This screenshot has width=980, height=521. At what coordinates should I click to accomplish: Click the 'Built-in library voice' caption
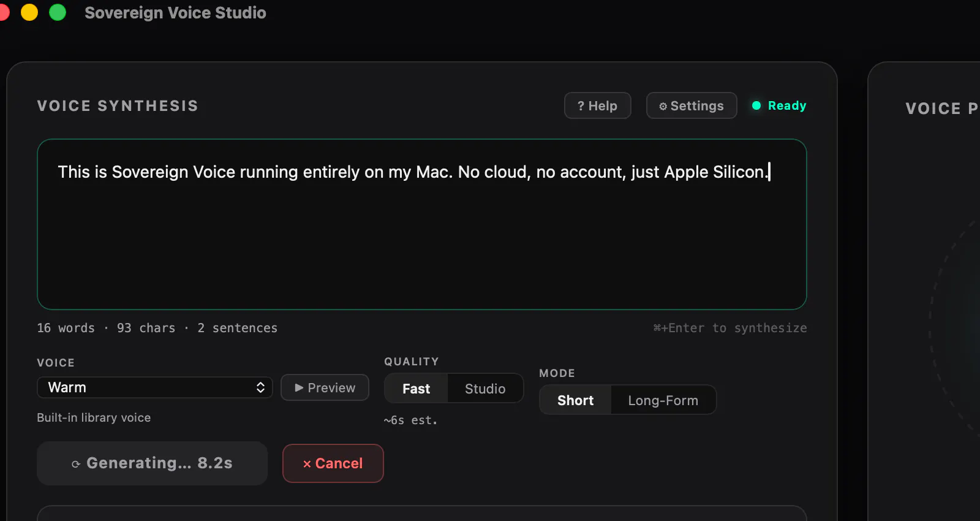coord(94,417)
